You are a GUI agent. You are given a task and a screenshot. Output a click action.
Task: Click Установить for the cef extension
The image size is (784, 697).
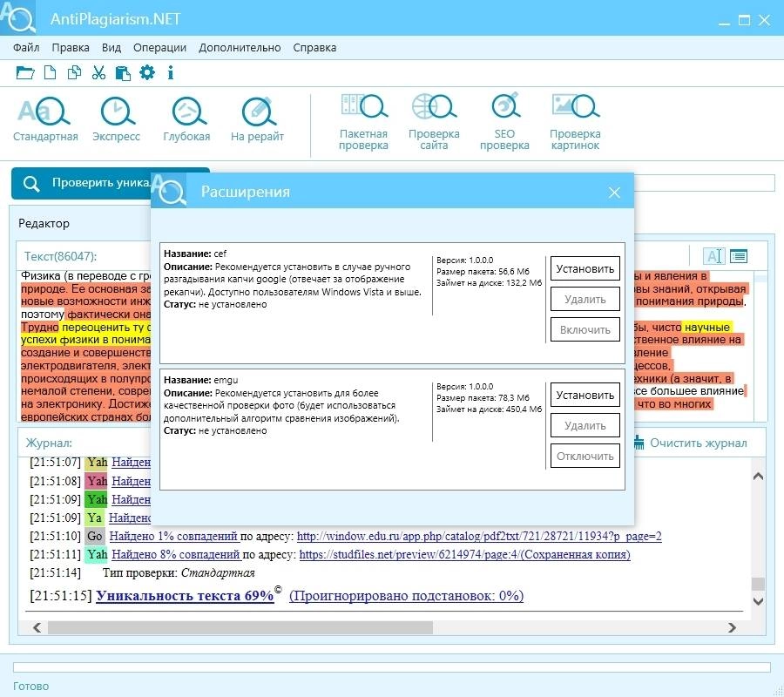pos(585,269)
